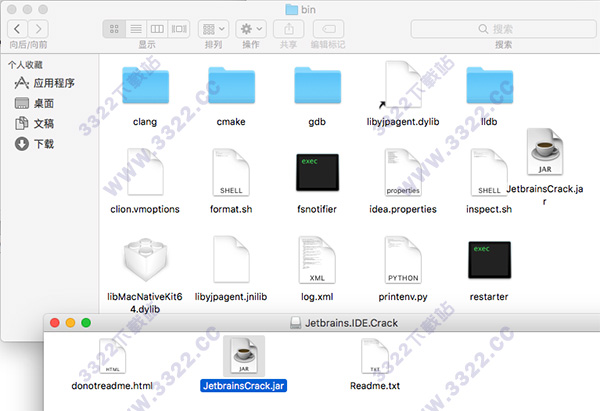Open Applications (应用程序) in sidebar
Screen dimensions: 600x411
[x=44, y=83]
